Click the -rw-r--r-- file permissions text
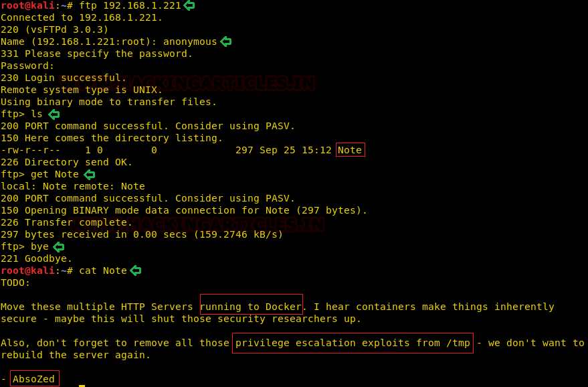The width and height of the screenshot is (588, 387). 30,150
